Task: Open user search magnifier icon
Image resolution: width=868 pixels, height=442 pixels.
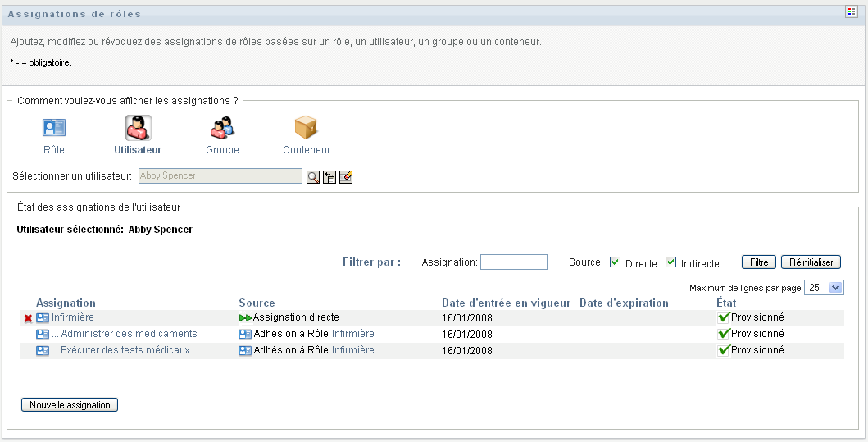Action: tap(313, 177)
